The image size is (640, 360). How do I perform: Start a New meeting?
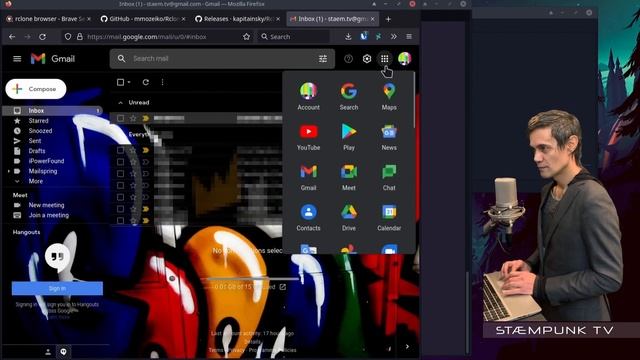[46, 205]
